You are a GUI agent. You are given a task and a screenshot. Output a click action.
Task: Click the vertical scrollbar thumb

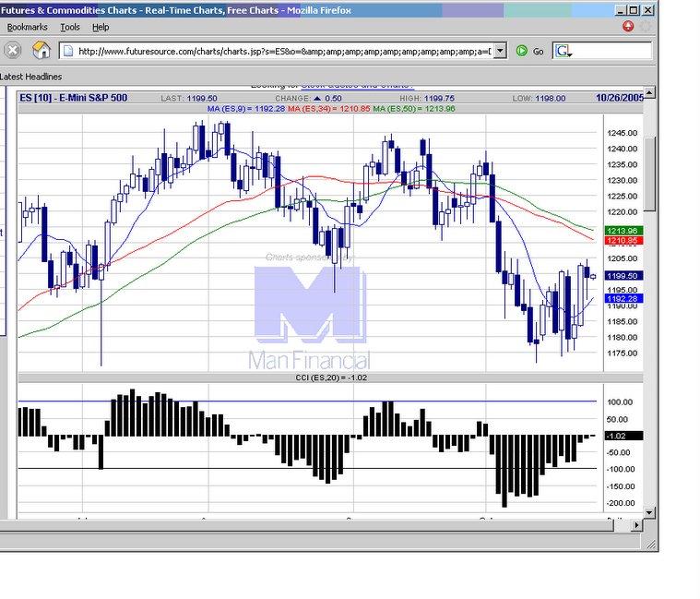click(649, 174)
